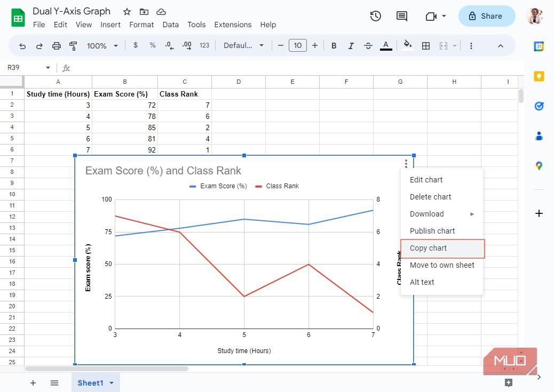
Task: Format value as currency
Action: 136,45
